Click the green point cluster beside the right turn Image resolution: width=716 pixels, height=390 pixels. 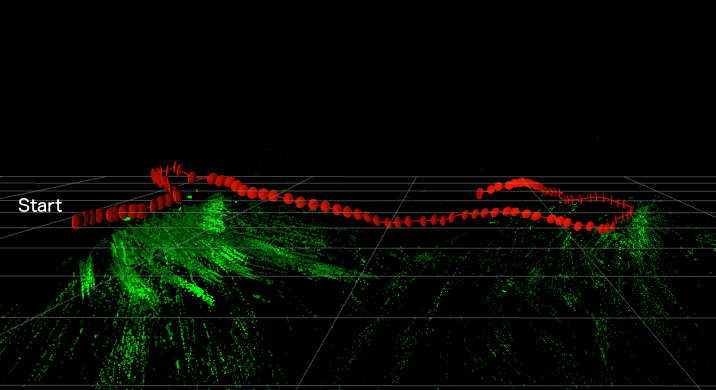click(x=642, y=224)
